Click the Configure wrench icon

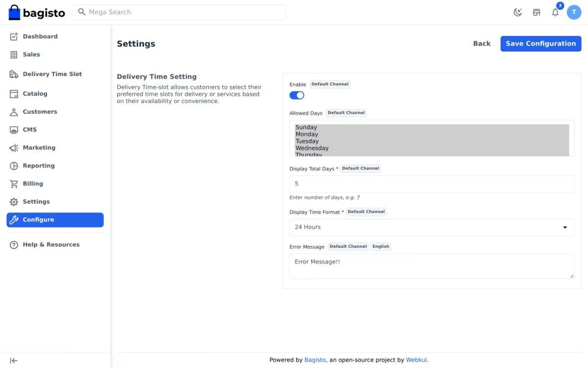14,220
